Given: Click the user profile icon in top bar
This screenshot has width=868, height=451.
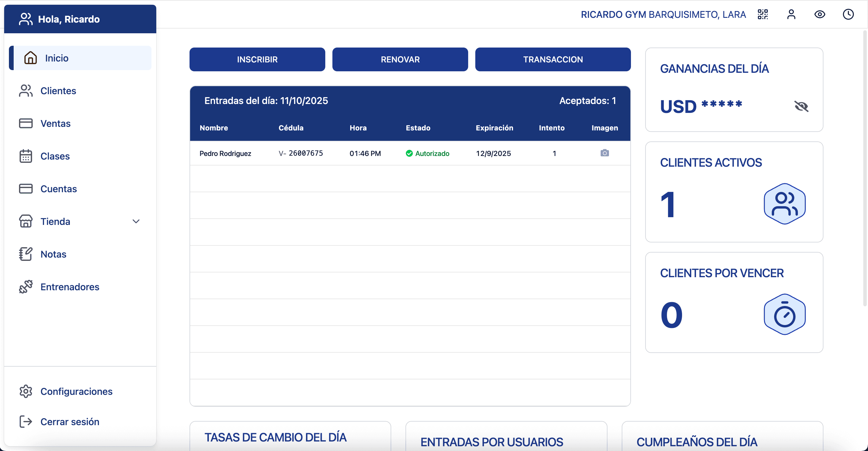Looking at the screenshot, I should [x=792, y=15].
